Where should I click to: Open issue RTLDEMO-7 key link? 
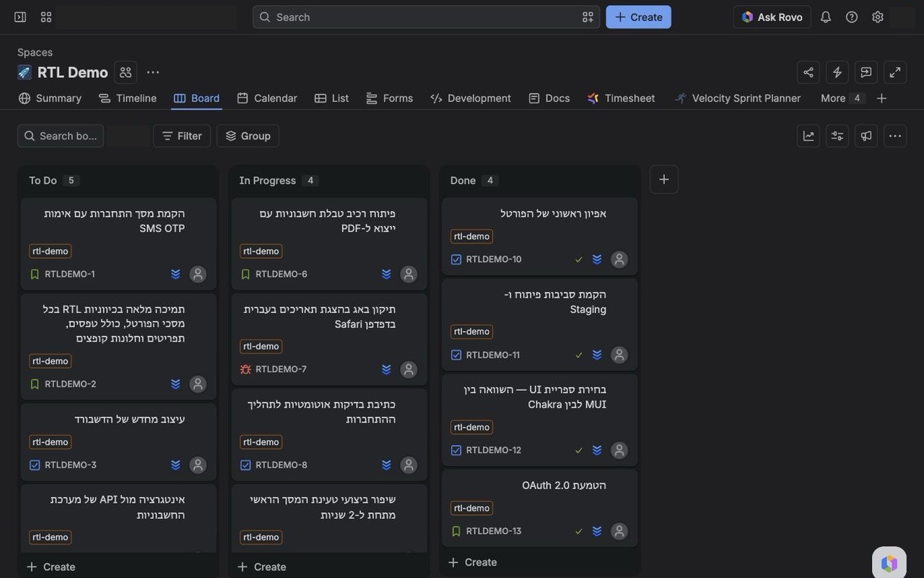pyautogui.click(x=282, y=369)
